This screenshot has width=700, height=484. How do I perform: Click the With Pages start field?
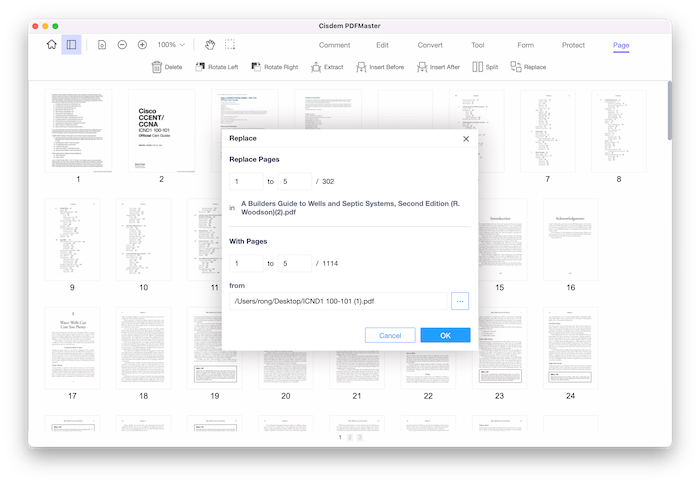pos(246,263)
